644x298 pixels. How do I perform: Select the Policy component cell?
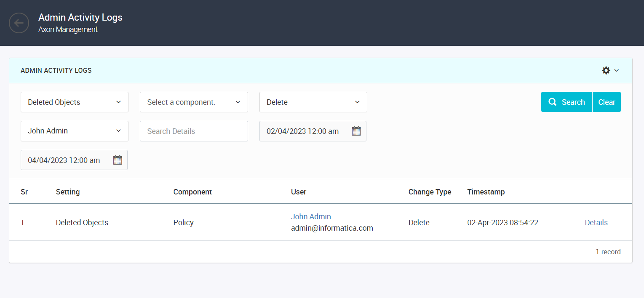[x=184, y=223]
